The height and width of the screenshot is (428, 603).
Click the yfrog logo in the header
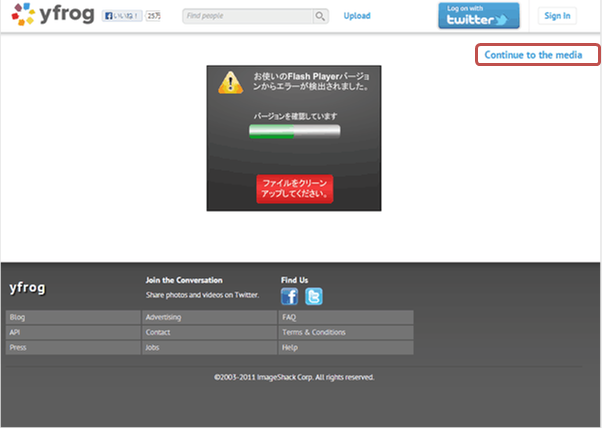pyautogui.click(x=53, y=14)
